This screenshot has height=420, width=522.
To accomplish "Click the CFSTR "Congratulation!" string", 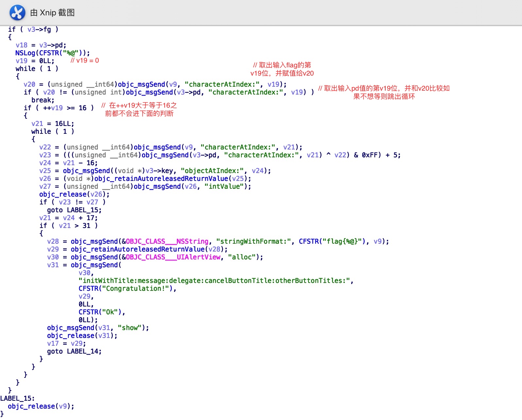I will (x=127, y=289).
